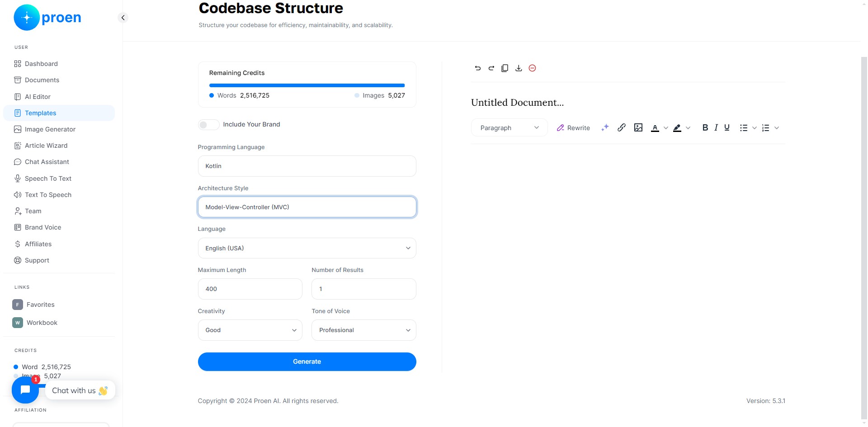Screen dimensions: 868x427
Task: Select Templates in the sidebar
Action: coord(59,113)
